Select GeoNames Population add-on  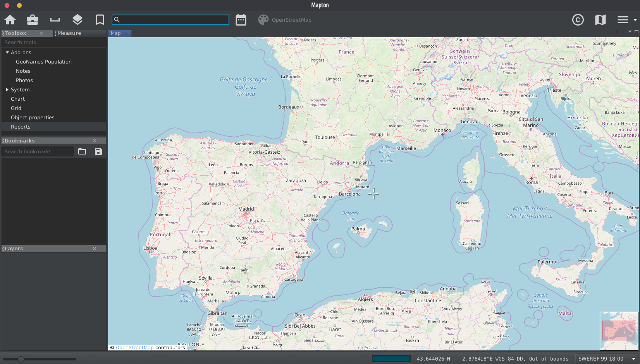(44, 62)
